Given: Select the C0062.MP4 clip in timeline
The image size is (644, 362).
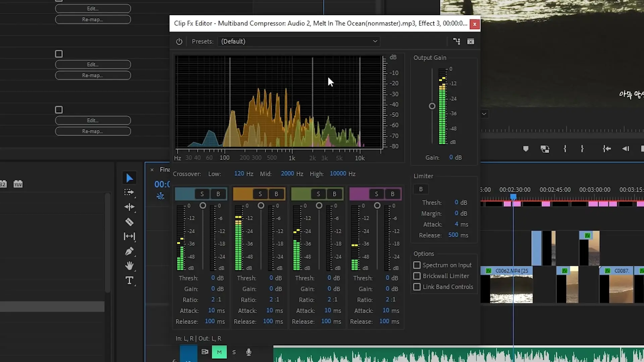Looking at the screenshot, I should [x=506, y=285].
